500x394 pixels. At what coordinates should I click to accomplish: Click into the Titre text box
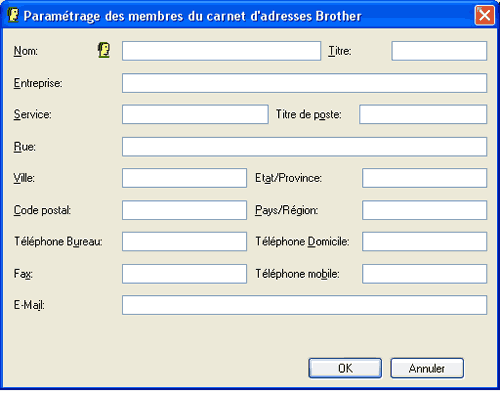pos(439,51)
